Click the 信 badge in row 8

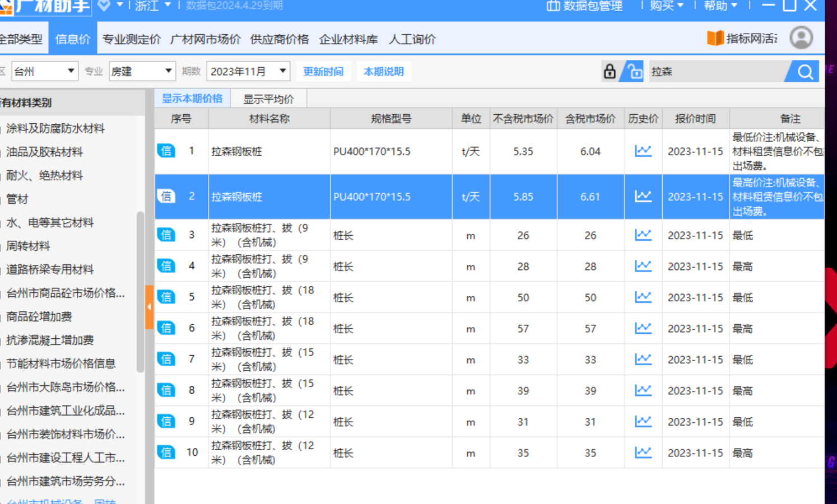tap(166, 390)
